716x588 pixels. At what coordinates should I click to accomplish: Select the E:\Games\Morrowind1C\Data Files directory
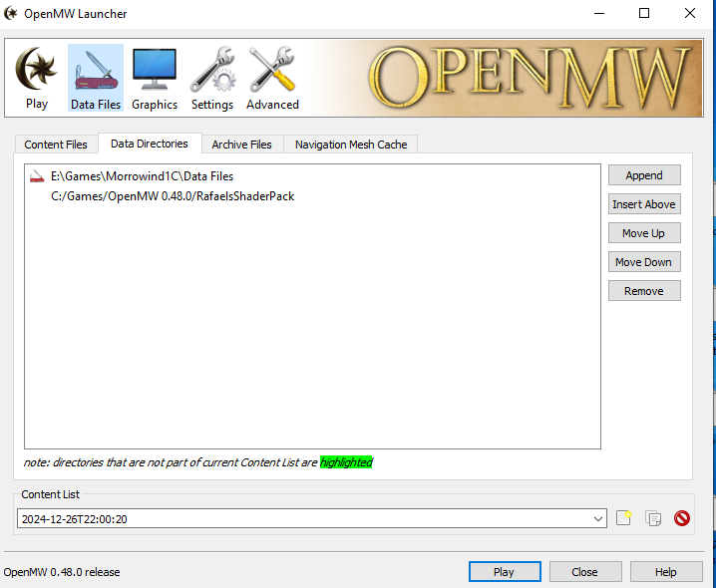click(312, 176)
